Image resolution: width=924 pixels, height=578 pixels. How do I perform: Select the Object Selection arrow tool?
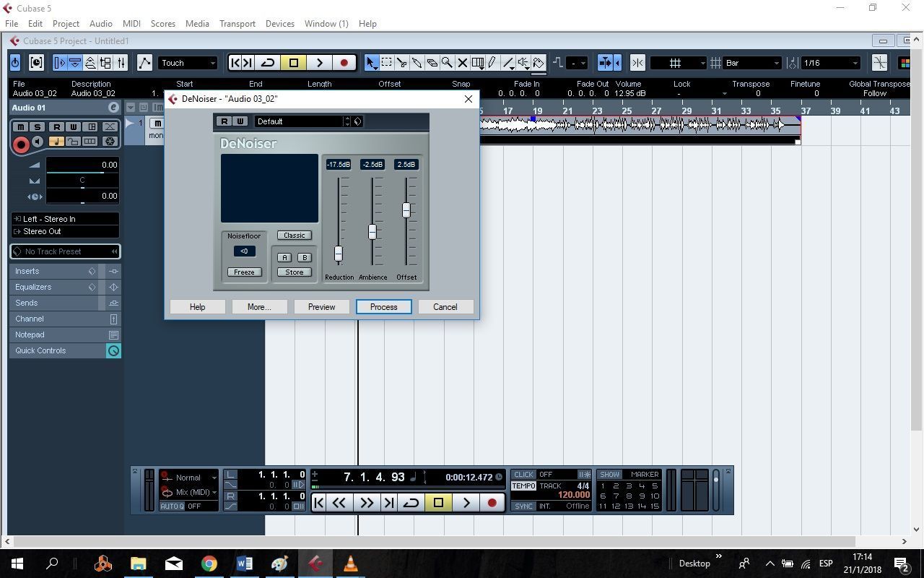(x=371, y=63)
